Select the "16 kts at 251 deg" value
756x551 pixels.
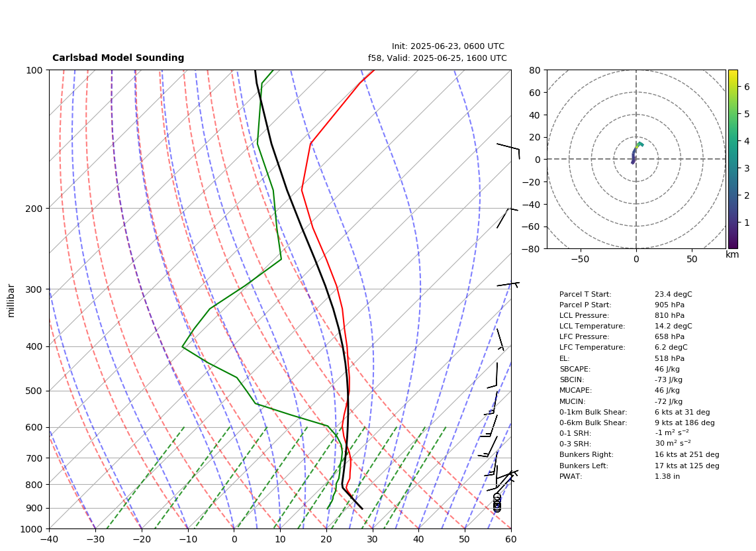pos(687,454)
